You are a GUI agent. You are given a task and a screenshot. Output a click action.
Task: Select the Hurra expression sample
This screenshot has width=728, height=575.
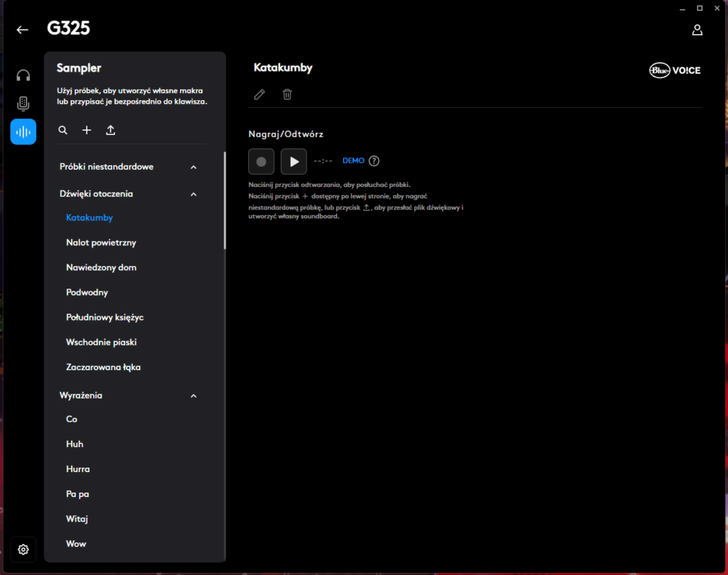click(x=78, y=469)
